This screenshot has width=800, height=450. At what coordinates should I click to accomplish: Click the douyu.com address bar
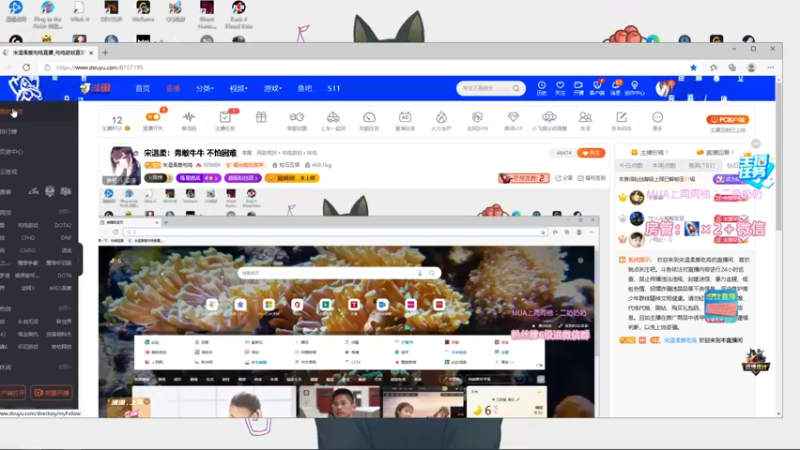(x=362, y=67)
